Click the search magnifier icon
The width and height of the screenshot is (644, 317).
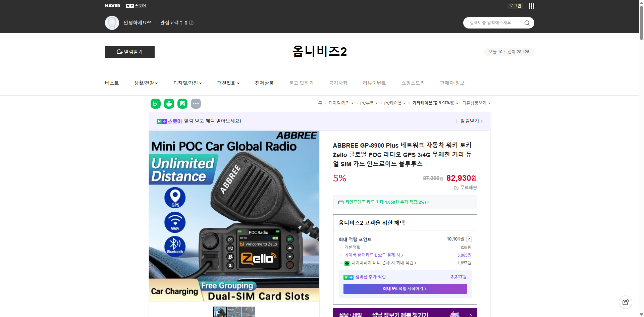(527, 22)
